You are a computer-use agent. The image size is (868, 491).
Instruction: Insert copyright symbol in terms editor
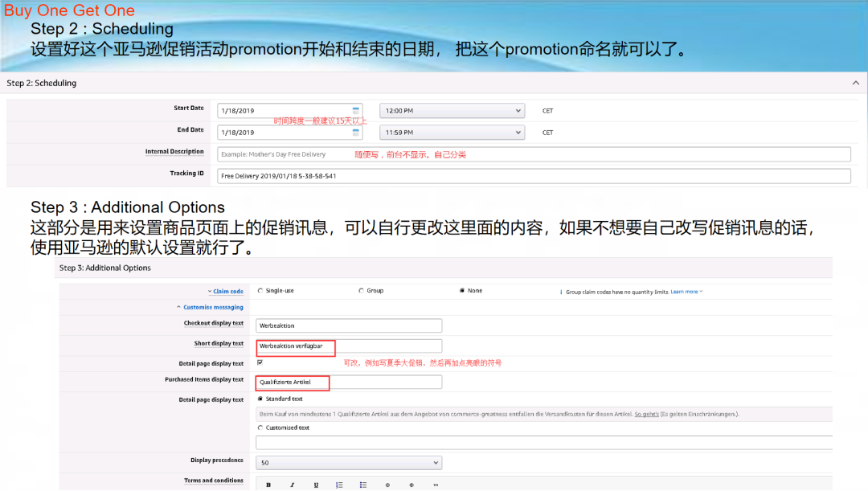tap(387, 485)
